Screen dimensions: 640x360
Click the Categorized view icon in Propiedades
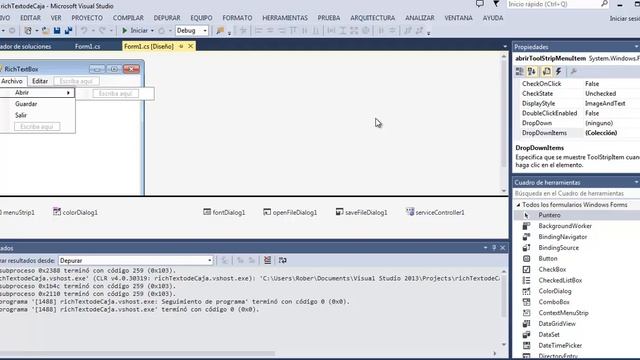coord(520,72)
